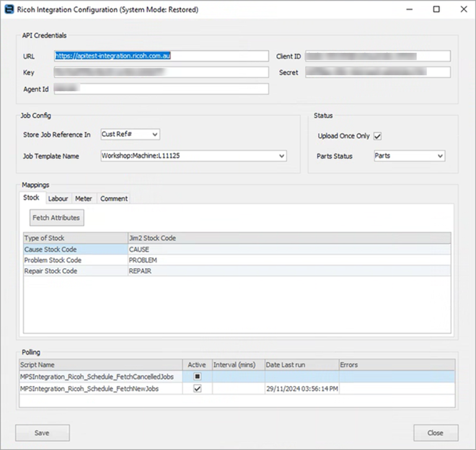
Task: Disable the FetchNewJobs Active checkbox
Action: [x=197, y=389]
